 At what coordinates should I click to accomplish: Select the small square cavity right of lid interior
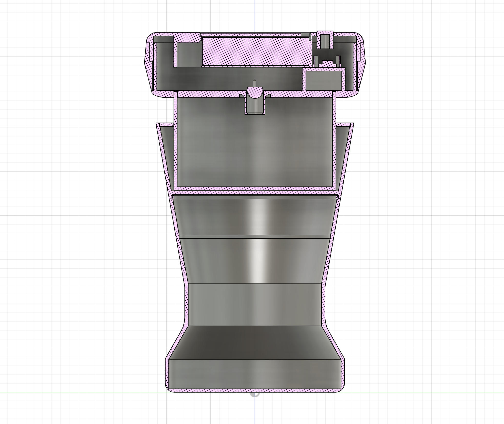(x=324, y=80)
